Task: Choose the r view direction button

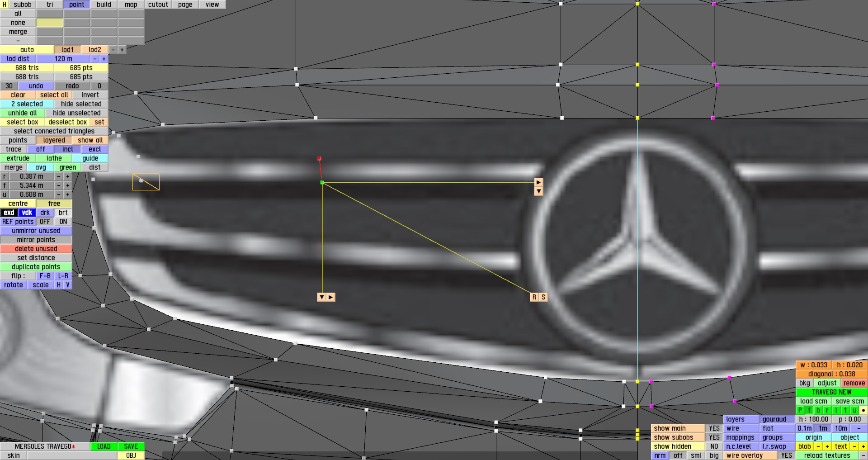Action: tap(827, 410)
